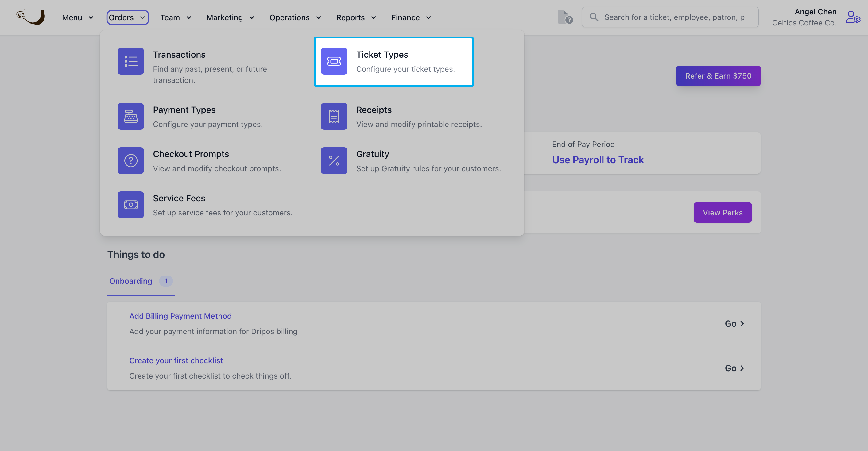Click the Service Fees cash icon
Image resolution: width=868 pixels, height=451 pixels.
130,204
